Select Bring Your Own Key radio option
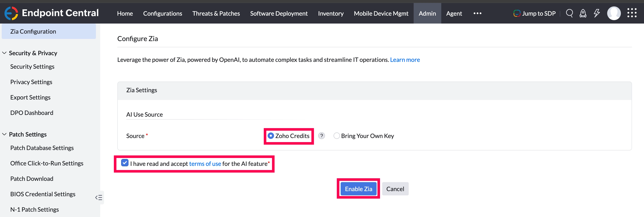The image size is (644, 217). coord(337,136)
